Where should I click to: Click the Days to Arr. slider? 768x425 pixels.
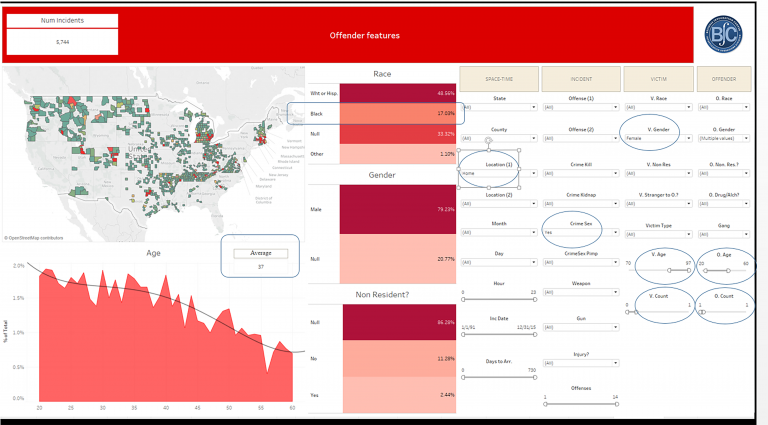click(499, 377)
